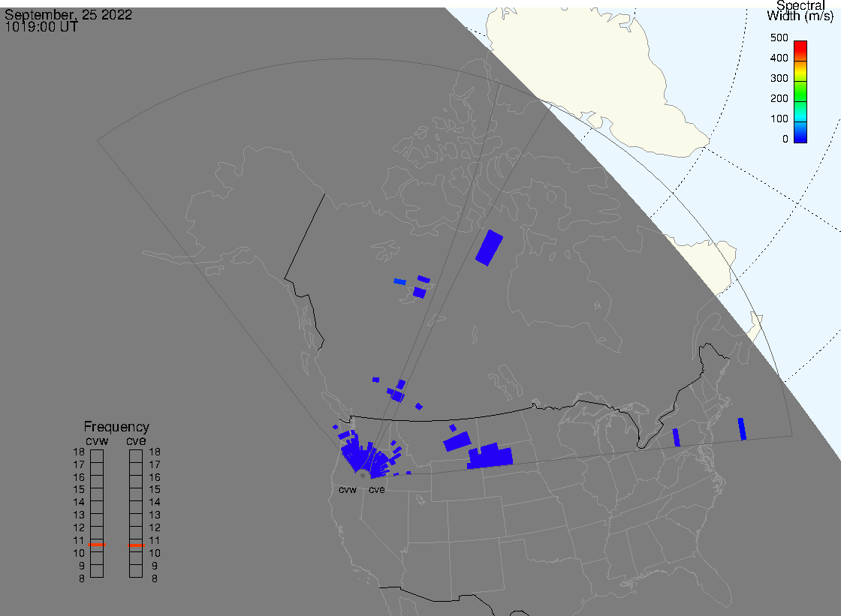The width and height of the screenshot is (841, 616).
Task: Click the large blue scatter patch over Nunavut
Action: coord(489,248)
